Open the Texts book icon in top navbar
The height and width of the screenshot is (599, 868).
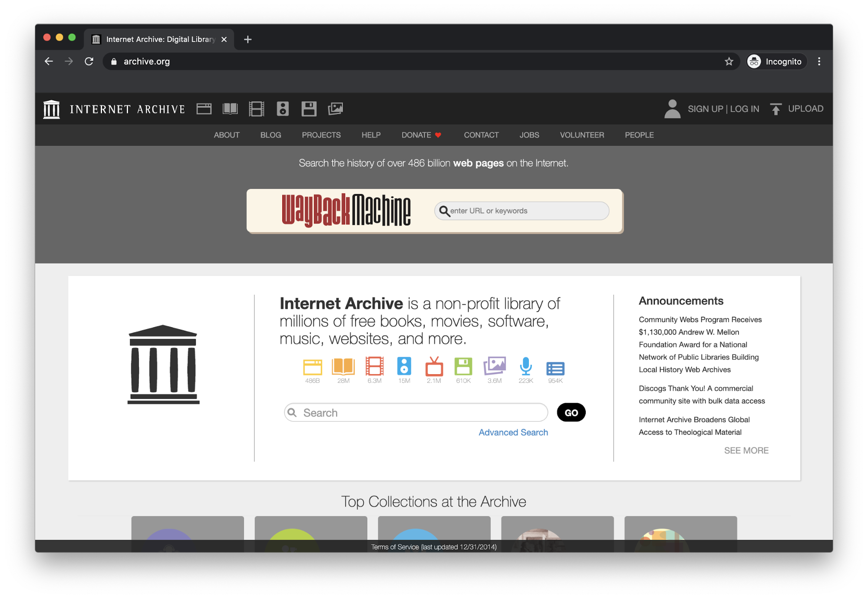(230, 109)
